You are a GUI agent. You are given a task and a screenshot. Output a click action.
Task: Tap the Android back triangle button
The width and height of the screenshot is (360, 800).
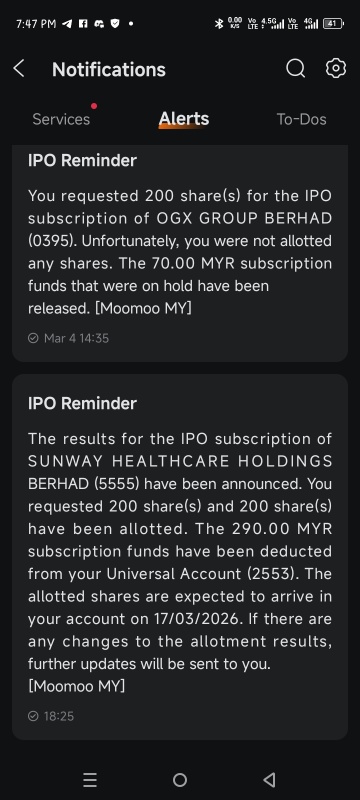pyautogui.click(x=269, y=780)
